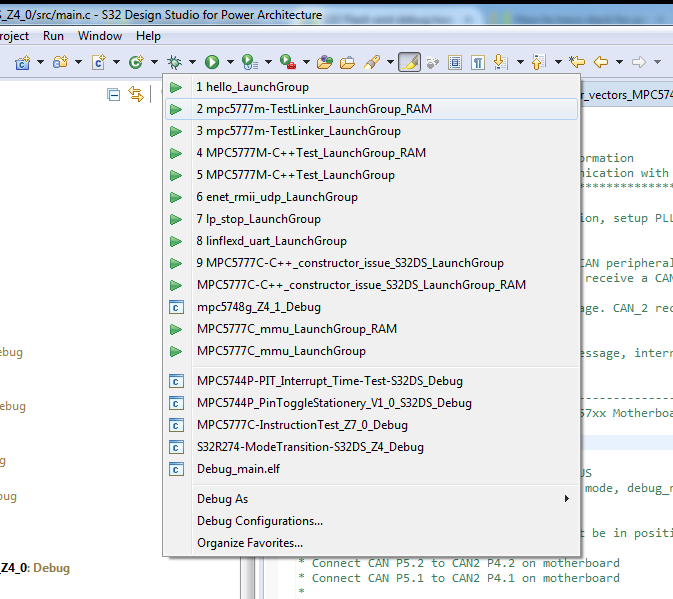This screenshot has width=673, height=599.
Task: Select MPC5777C-InstructionTest_Z7_0_Debug
Action: pos(371,425)
